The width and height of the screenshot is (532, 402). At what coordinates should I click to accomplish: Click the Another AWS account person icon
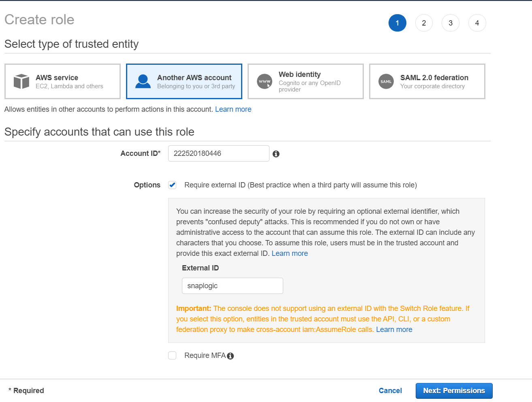143,81
